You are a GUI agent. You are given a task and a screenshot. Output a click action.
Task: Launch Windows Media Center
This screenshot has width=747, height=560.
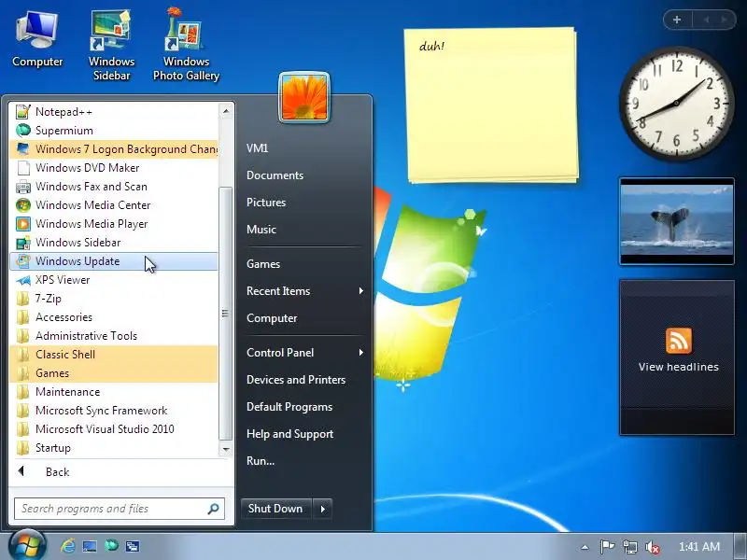point(113,204)
